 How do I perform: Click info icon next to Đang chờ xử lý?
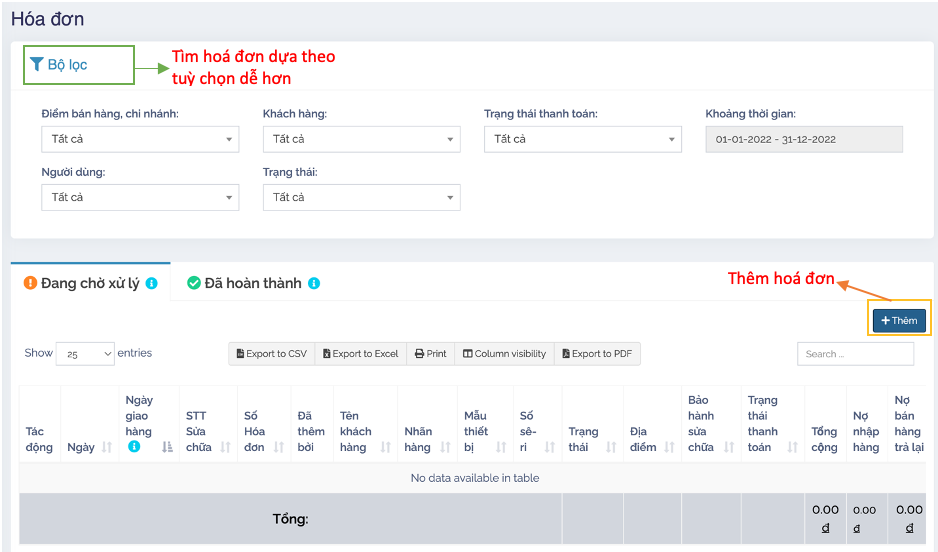(152, 284)
